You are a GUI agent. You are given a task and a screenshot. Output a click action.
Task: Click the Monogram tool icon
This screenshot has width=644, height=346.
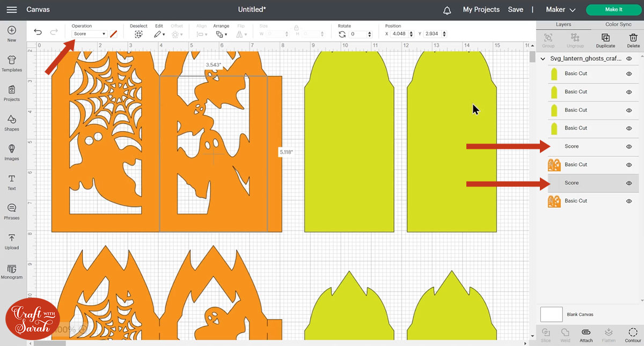click(11, 270)
